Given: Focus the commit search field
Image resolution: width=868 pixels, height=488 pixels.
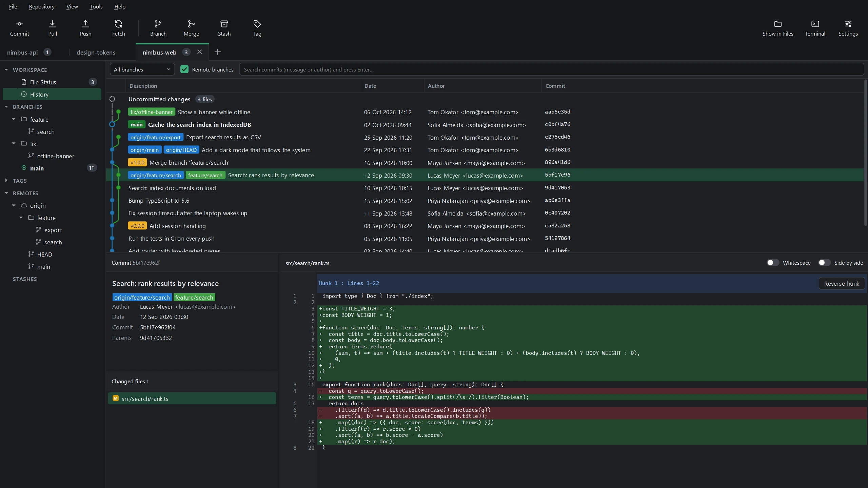Looking at the screenshot, I should point(551,69).
